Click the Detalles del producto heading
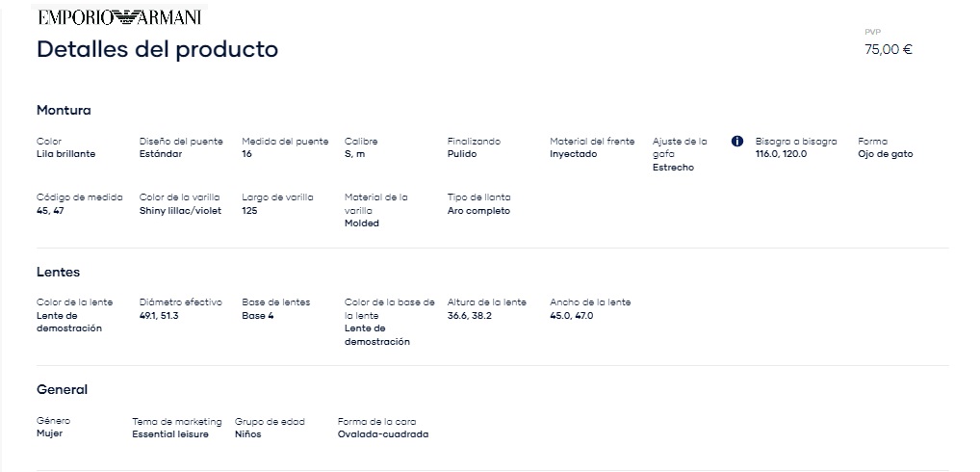This screenshot has height=472, width=980. [x=158, y=49]
